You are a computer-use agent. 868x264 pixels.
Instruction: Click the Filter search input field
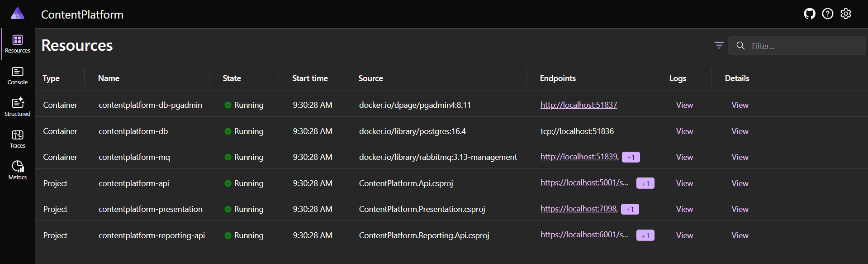(x=797, y=46)
